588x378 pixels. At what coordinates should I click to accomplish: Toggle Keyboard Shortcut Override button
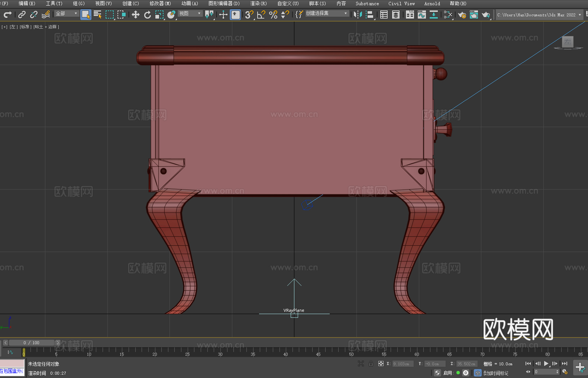235,14
